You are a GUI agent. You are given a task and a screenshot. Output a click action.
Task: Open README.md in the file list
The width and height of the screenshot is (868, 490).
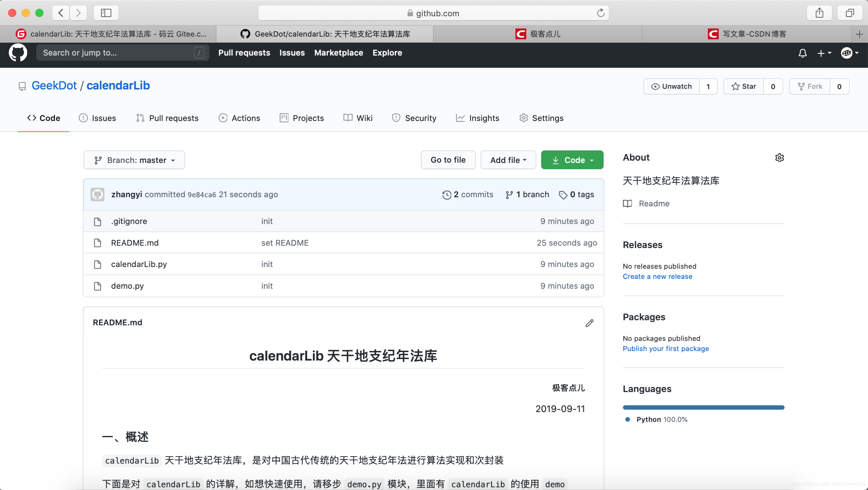(x=135, y=243)
